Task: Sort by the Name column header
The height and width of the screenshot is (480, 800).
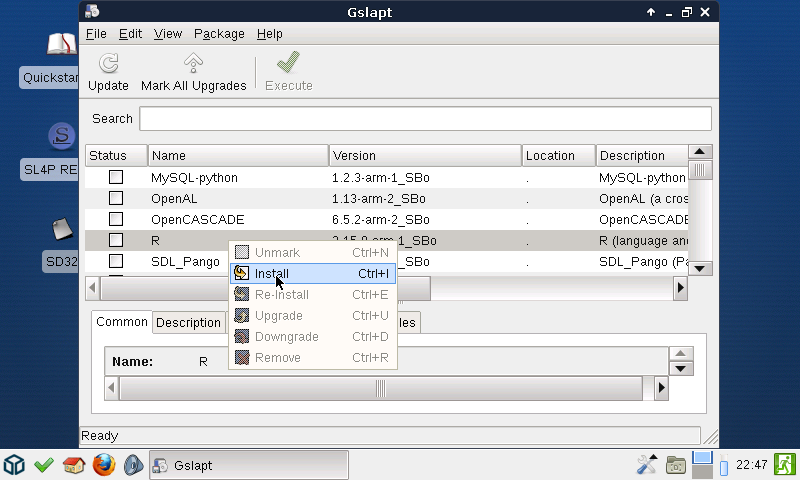Action: 238,156
